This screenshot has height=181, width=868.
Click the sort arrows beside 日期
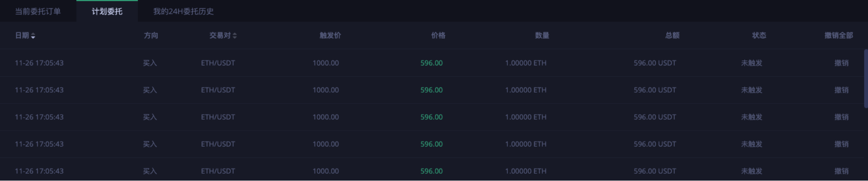coord(33,36)
